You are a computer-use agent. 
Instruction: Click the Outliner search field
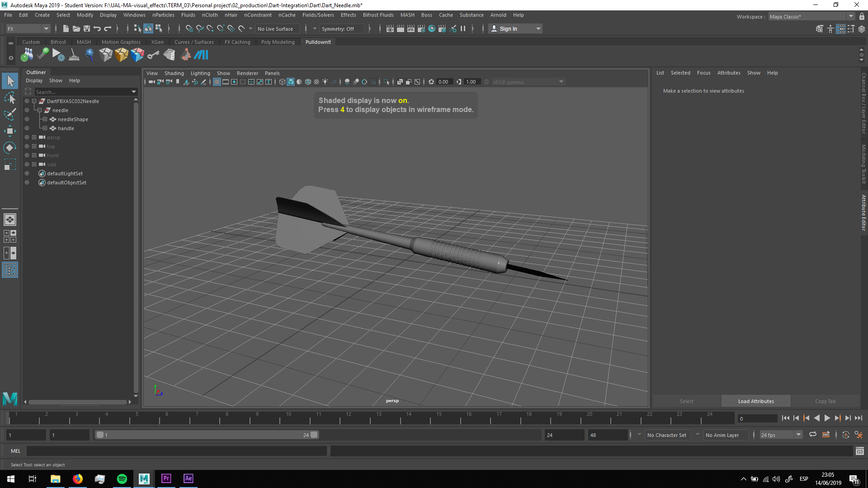tap(81, 92)
